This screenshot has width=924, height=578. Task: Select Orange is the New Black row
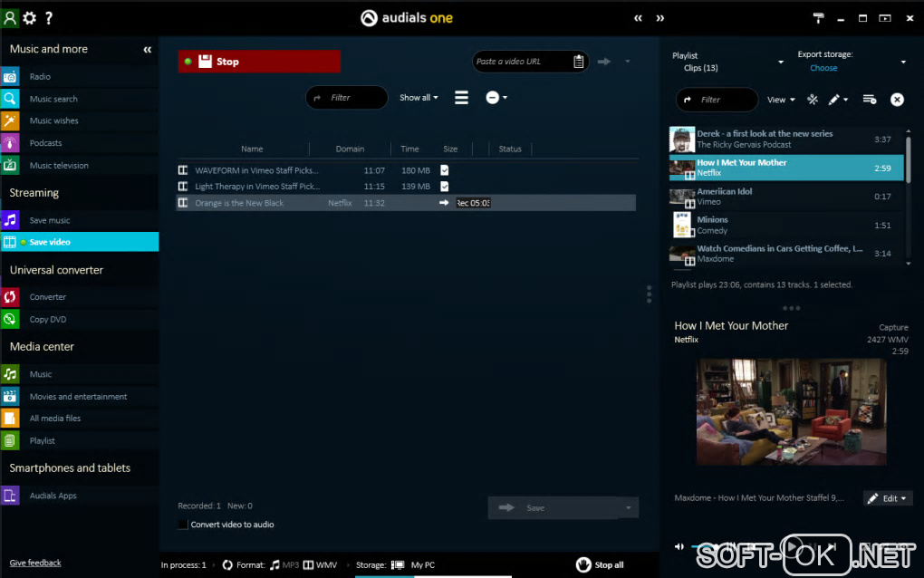point(406,203)
